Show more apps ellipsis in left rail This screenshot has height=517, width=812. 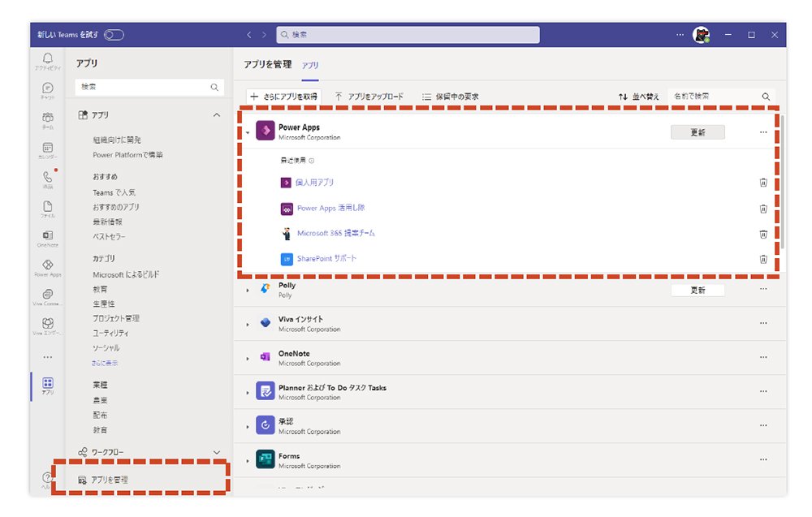tap(48, 357)
